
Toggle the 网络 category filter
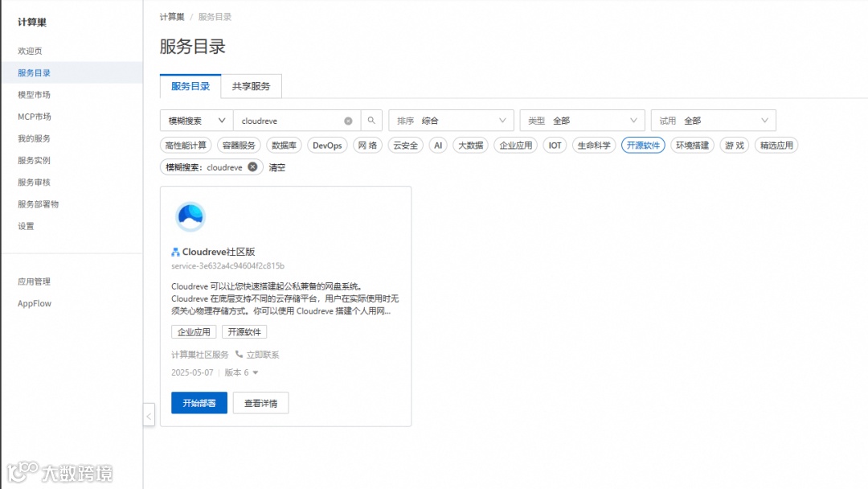[367, 145]
